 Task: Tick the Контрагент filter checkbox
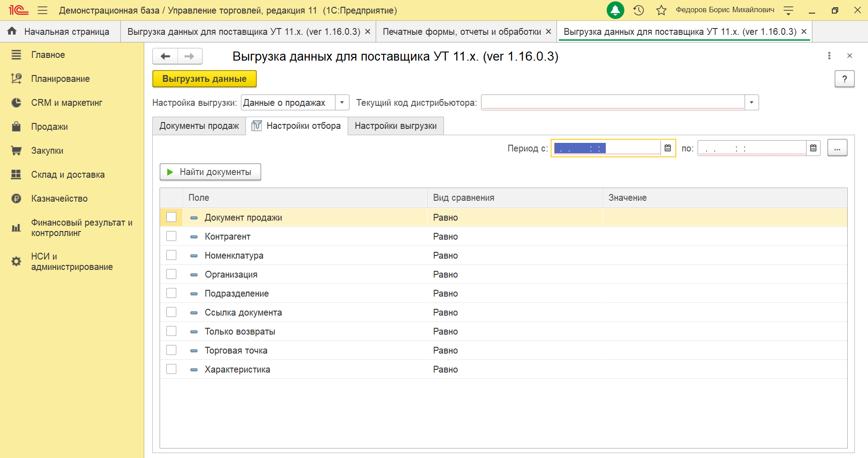pos(171,236)
